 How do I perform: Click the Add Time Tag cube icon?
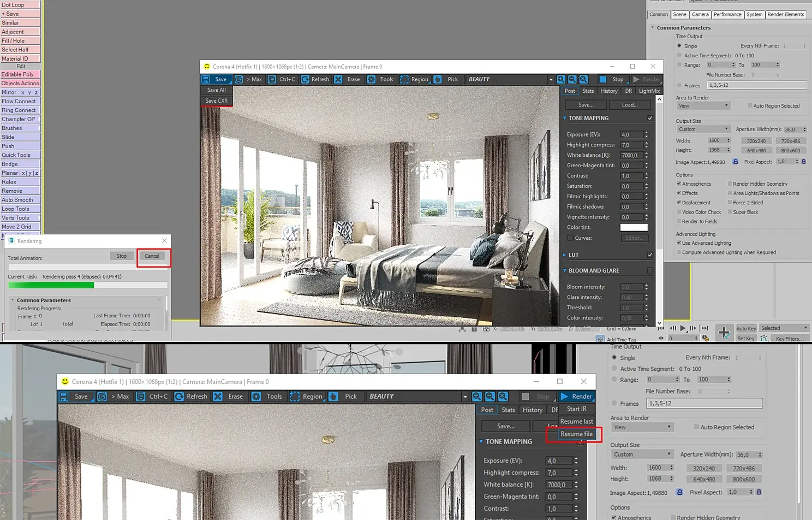tap(601, 339)
